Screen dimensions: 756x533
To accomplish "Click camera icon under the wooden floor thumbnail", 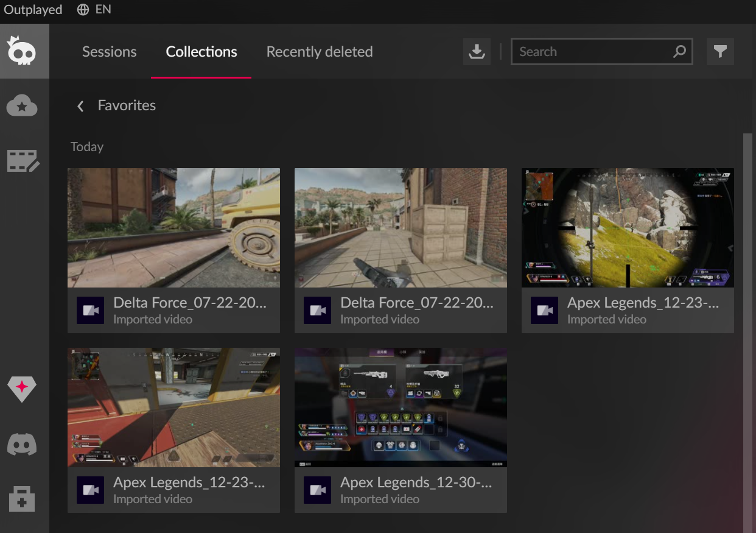I will (x=90, y=490).
